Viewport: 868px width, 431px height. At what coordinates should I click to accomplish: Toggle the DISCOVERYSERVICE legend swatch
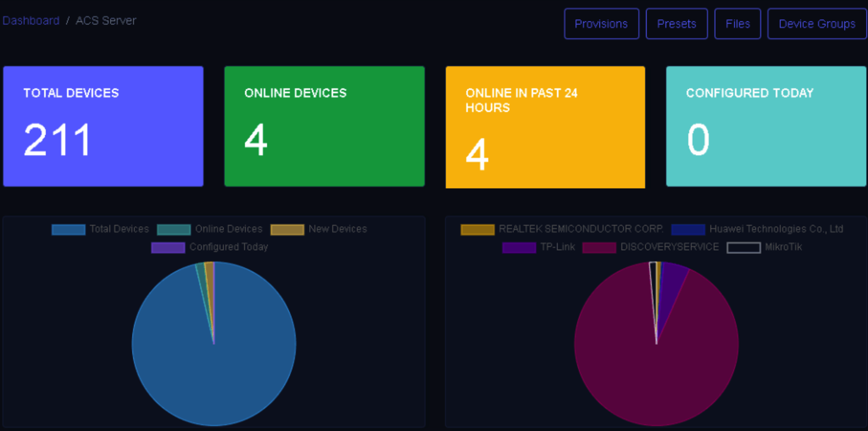click(x=599, y=248)
